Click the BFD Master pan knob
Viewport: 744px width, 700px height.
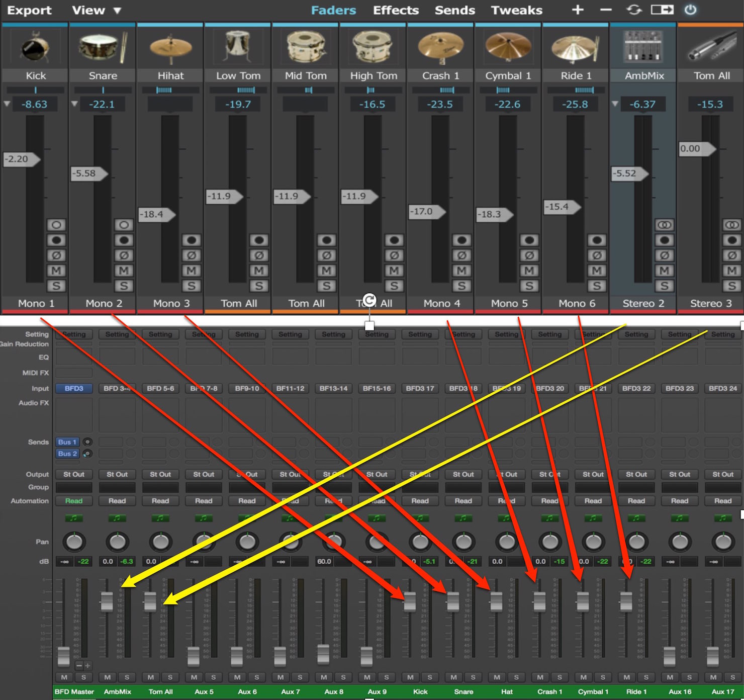coord(74,542)
